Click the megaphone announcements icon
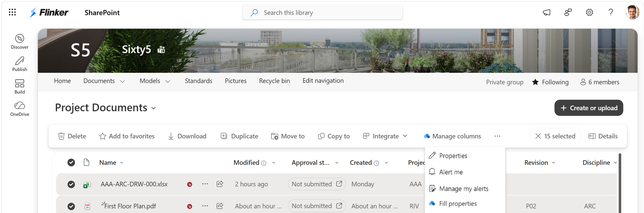Viewport: 644px width, 213px height. [x=547, y=12]
